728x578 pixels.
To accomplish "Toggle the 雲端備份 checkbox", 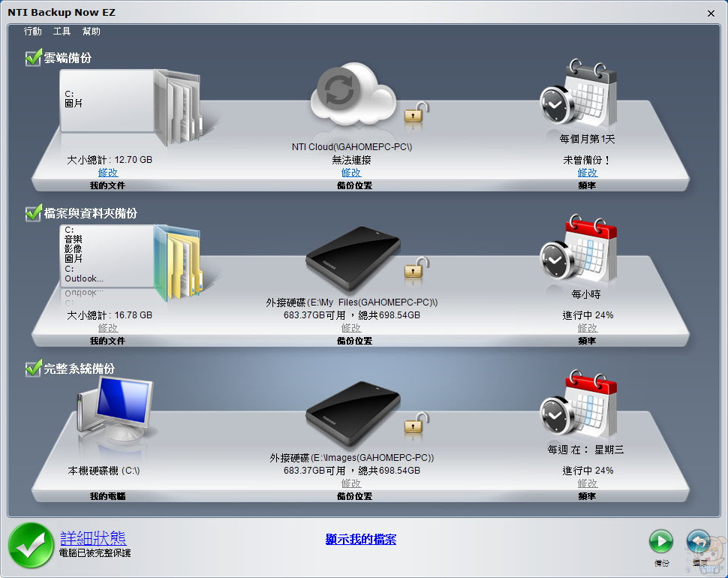I will click(33, 58).
